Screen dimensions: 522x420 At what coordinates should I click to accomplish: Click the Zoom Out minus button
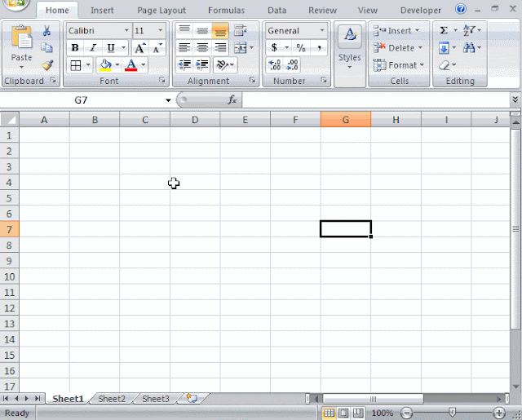406,413
